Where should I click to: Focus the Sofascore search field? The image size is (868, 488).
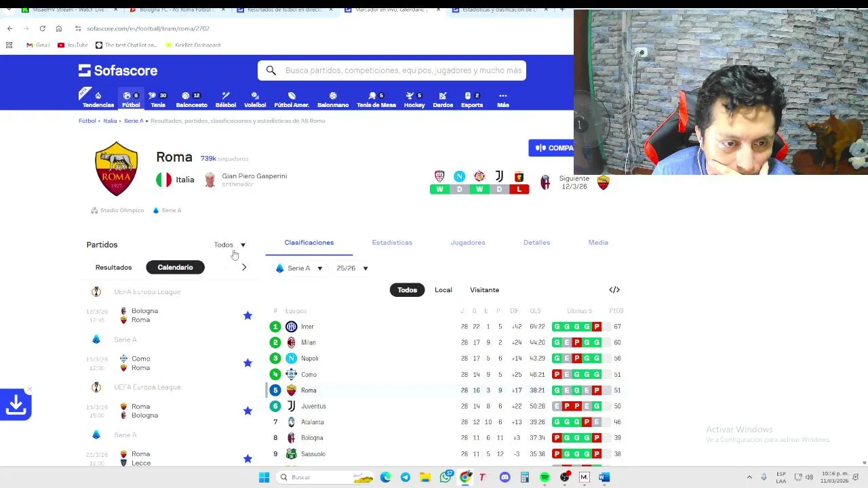(392, 70)
